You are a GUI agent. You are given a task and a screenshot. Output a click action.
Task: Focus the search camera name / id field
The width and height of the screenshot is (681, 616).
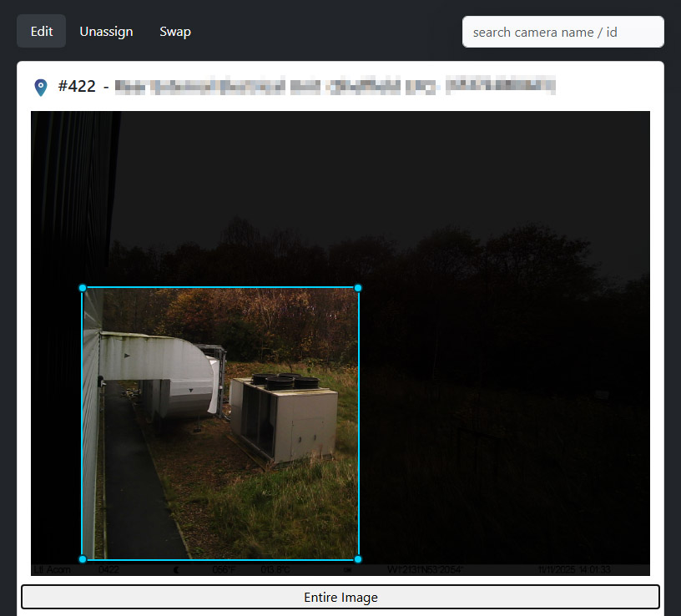[x=562, y=33]
